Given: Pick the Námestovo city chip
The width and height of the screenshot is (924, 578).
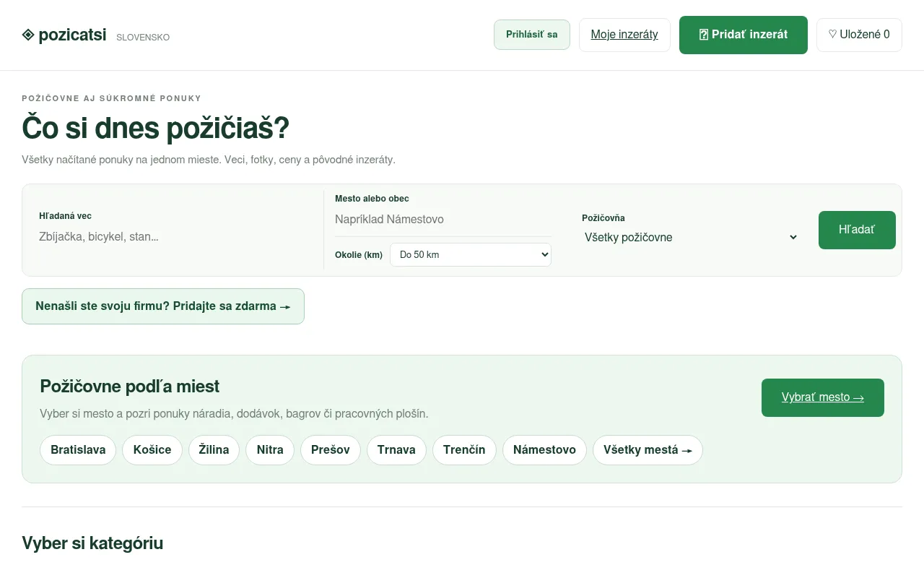Looking at the screenshot, I should click(x=544, y=450).
